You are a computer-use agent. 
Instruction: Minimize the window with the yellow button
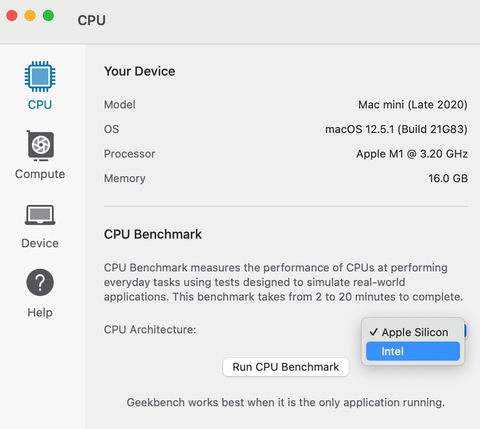[30, 16]
